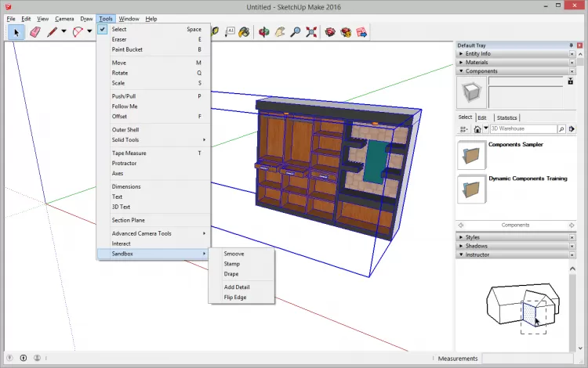Image resolution: width=588 pixels, height=368 pixels.
Task: Click the Paint Bucket toolbar icon
Action: [244, 32]
